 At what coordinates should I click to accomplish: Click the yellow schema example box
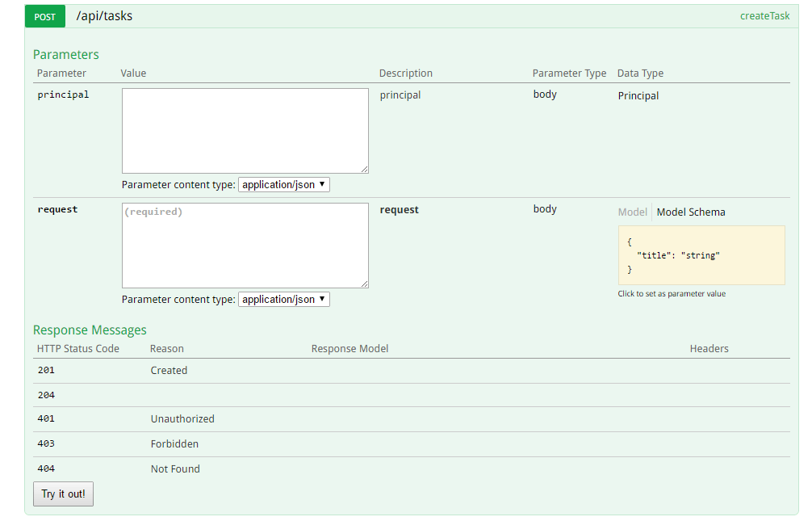click(701, 255)
